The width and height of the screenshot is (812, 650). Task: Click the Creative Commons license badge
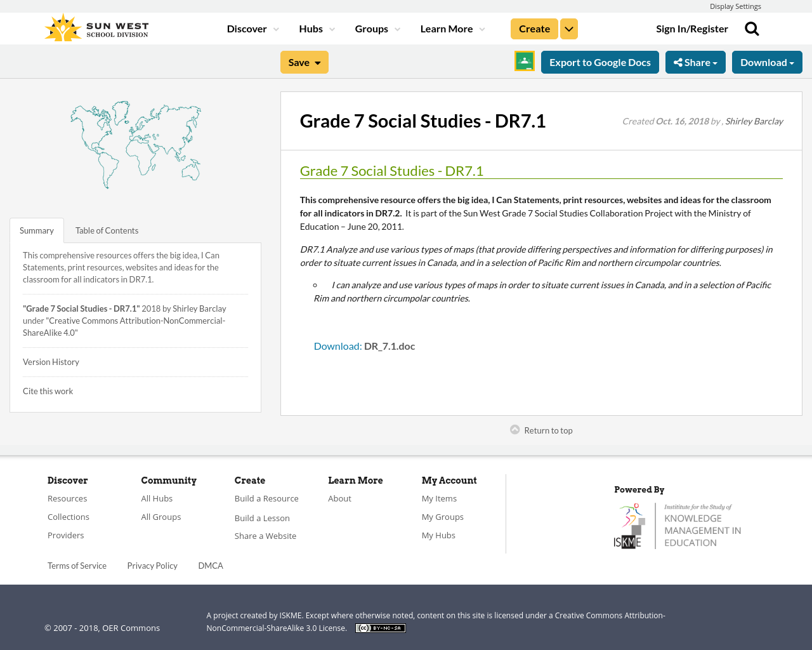[380, 627]
